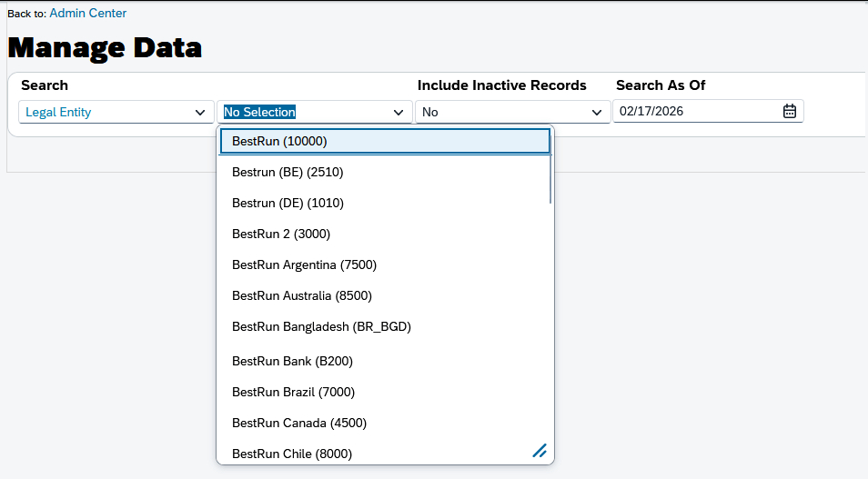868x479 pixels.
Task: Open the Search As Of calendar picker
Action: (x=790, y=111)
